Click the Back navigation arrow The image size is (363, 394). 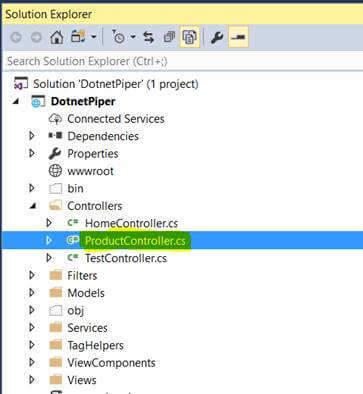coord(16,37)
